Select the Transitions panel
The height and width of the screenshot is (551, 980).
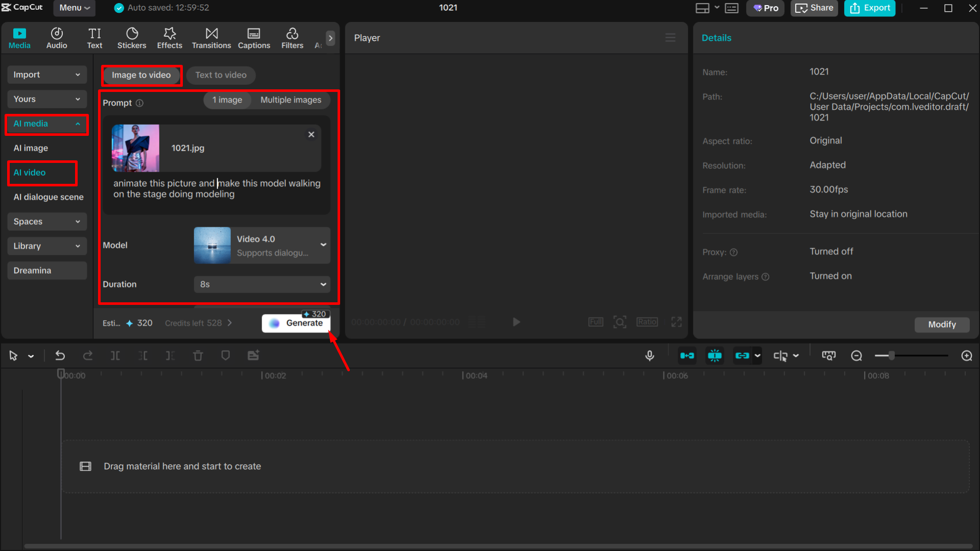tap(211, 37)
